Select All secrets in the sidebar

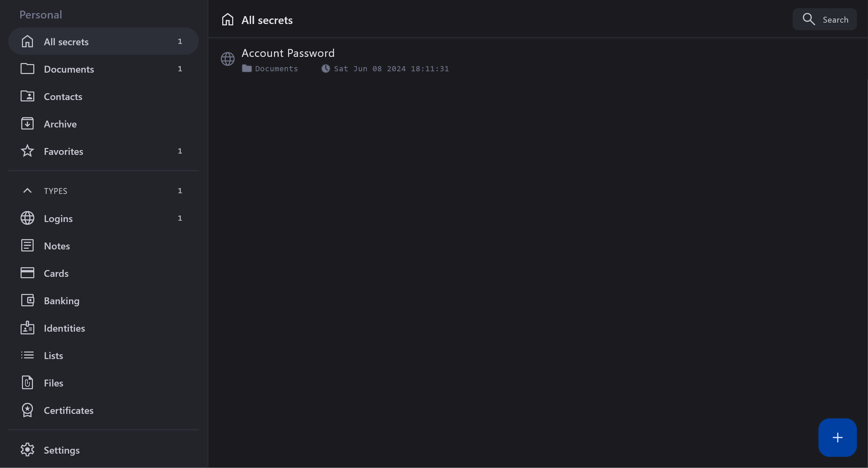pyautogui.click(x=66, y=42)
